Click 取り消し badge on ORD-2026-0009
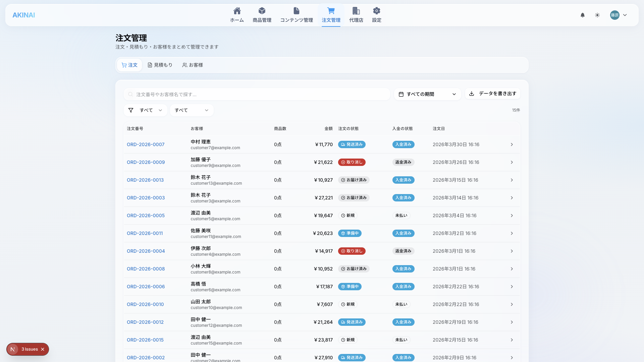This screenshot has width=644, height=362. point(352,162)
